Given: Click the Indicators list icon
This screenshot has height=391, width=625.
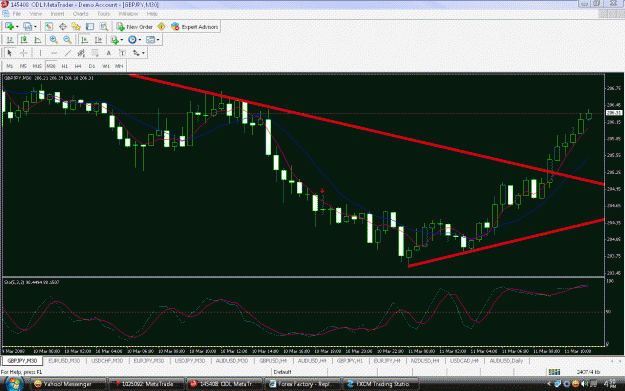Looking at the screenshot, I should 114,40.
